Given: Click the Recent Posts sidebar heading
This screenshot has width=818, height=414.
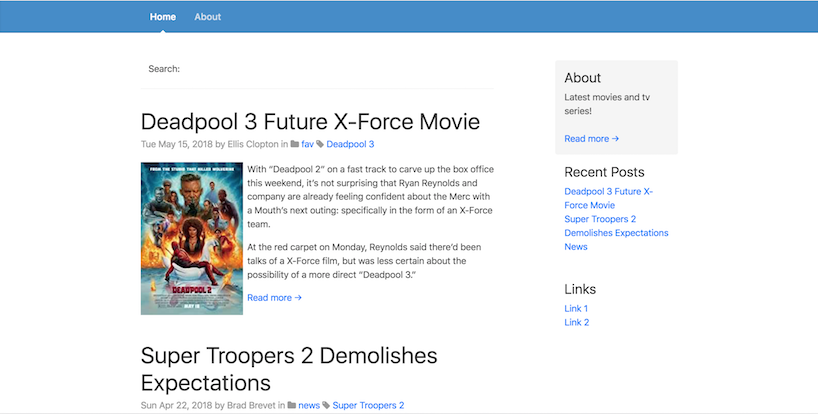Looking at the screenshot, I should point(604,172).
